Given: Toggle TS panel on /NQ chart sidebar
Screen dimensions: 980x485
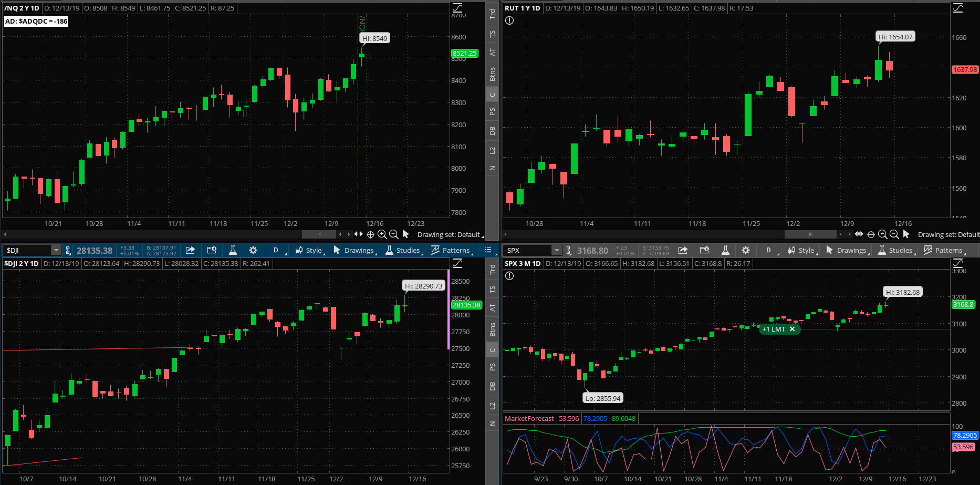Looking at the screenshot, I should [492, 34].
